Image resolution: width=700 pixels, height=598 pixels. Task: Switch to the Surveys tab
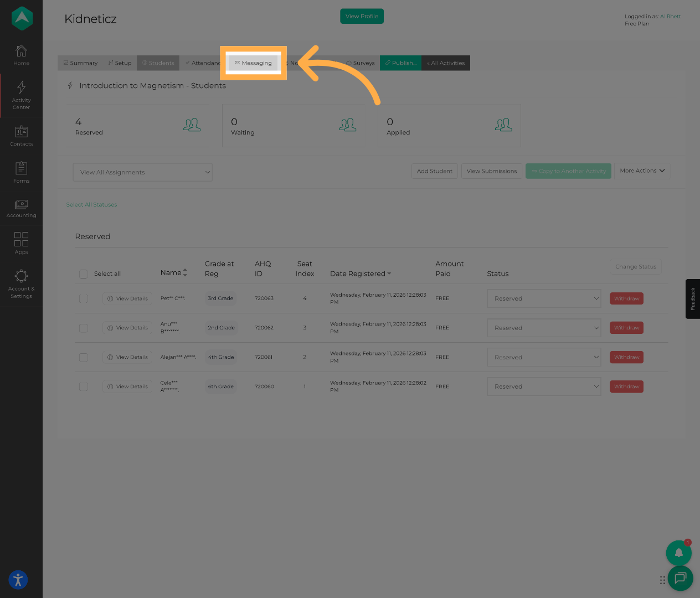[x=361, y=63]
